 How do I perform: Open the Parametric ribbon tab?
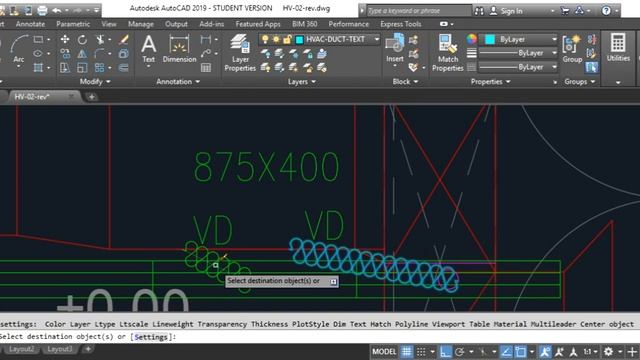coord(73,24)
